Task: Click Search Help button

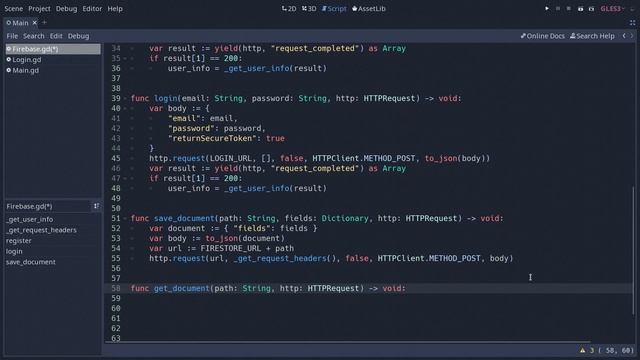Action: 592,36
